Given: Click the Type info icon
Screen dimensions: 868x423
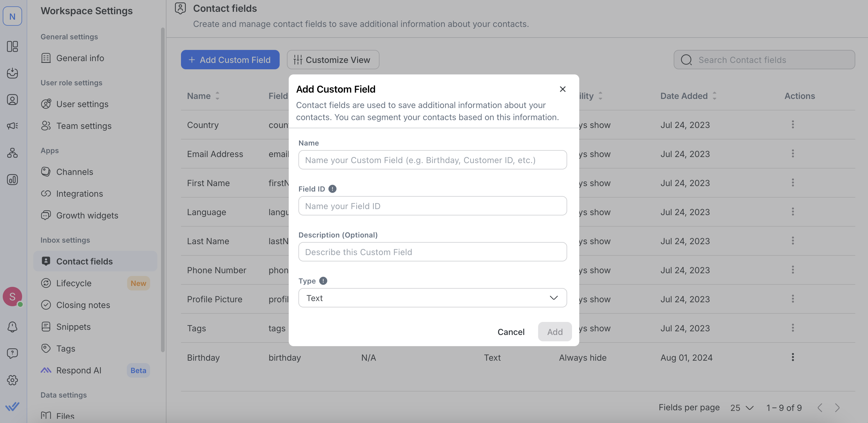Looking at the screenshot, I should [x=323, y=281].
